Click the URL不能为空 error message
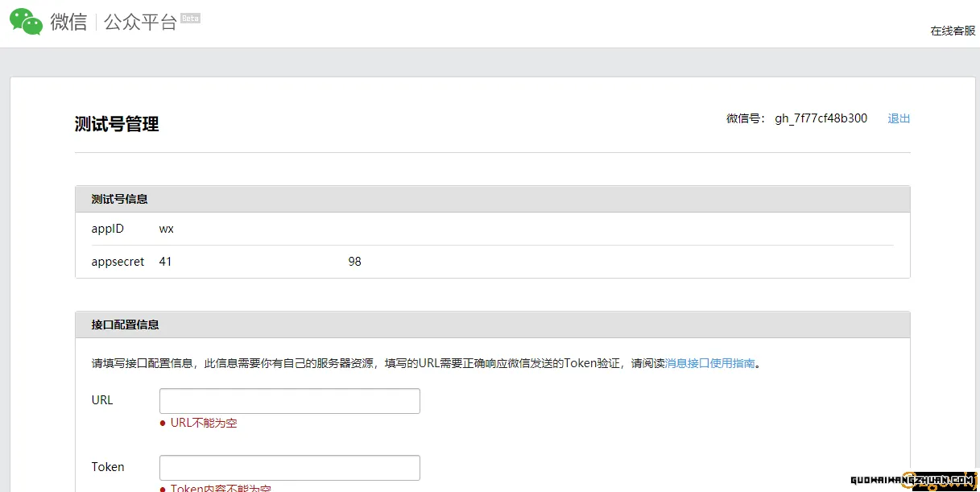The width and height of the screenshot is (980, 492). tap(204, 423)
